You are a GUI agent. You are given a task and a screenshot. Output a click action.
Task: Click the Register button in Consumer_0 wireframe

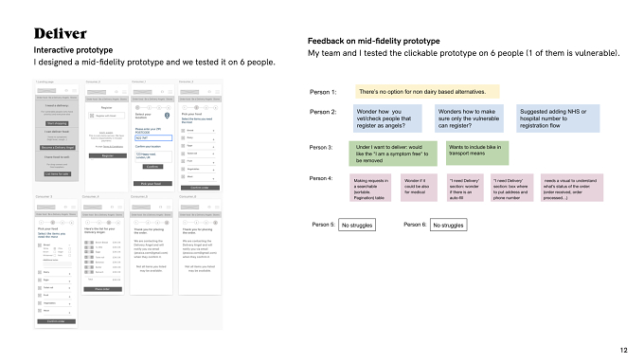(x=108, y=155)
